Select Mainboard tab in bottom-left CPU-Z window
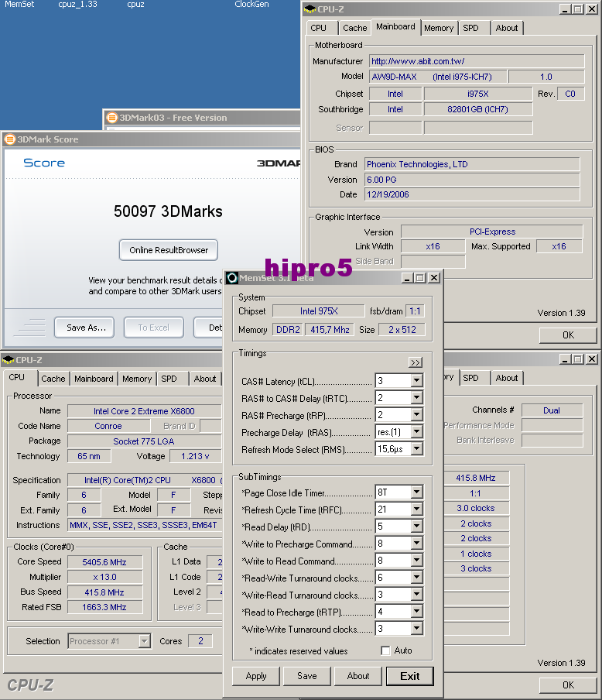 point(94,379)
